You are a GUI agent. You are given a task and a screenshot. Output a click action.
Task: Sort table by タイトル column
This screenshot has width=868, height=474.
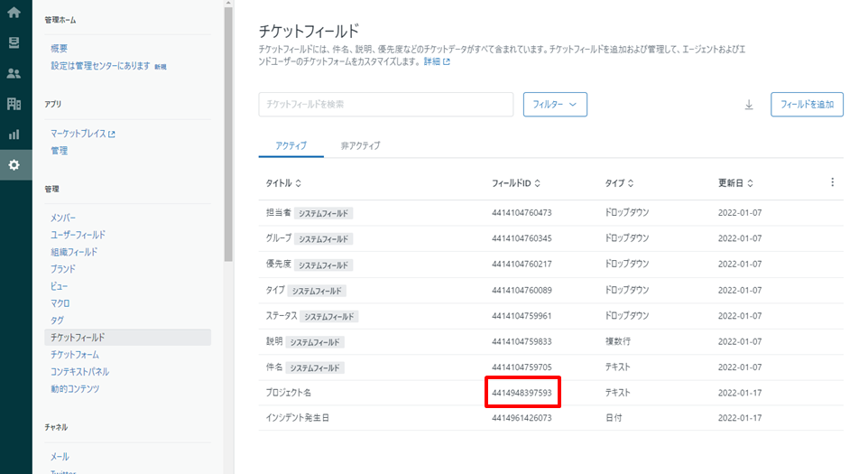tap(283, 183)
